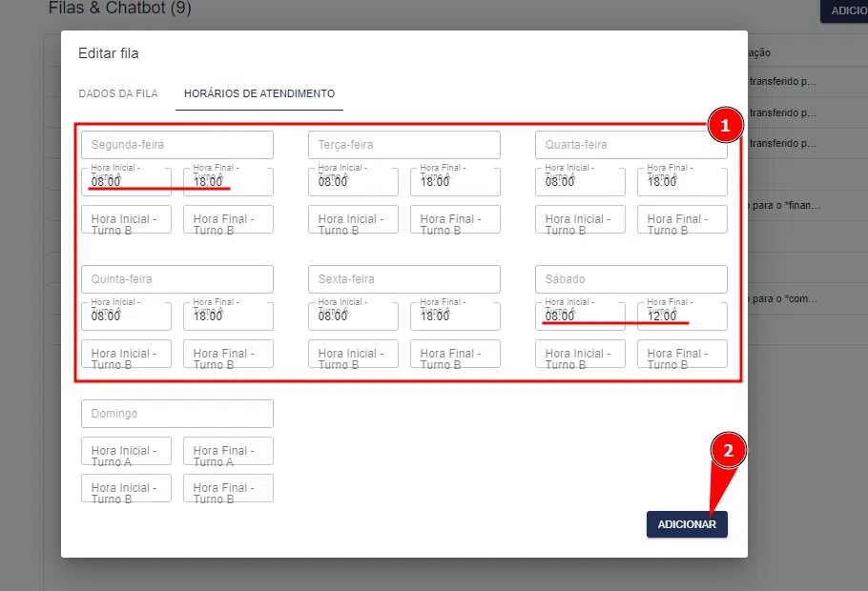This screenshot has width=868, height=591.
Task: Click the Terça-feira day field
Action: (x=404, y=145)
